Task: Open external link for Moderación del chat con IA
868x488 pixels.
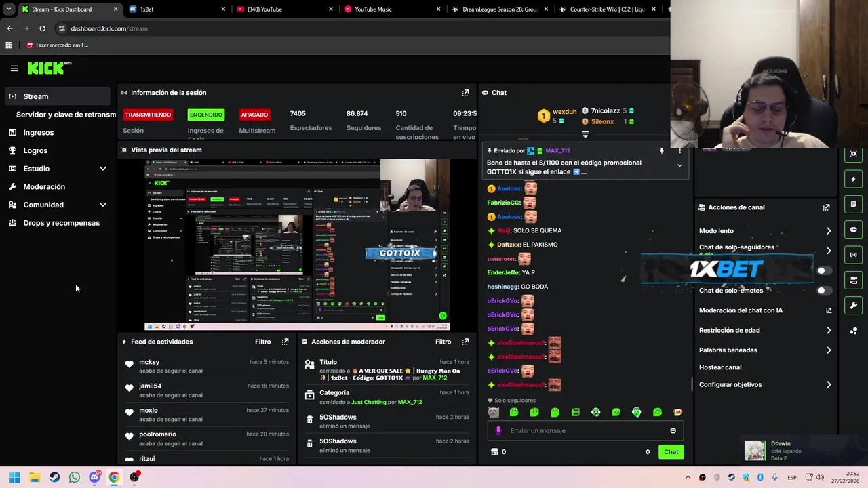Action: click(x=829, y=310)
